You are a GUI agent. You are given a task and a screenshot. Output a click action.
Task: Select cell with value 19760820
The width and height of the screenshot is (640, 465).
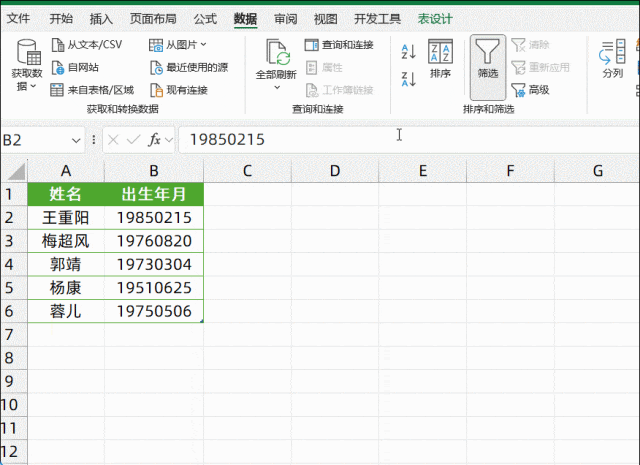(154, 241)
